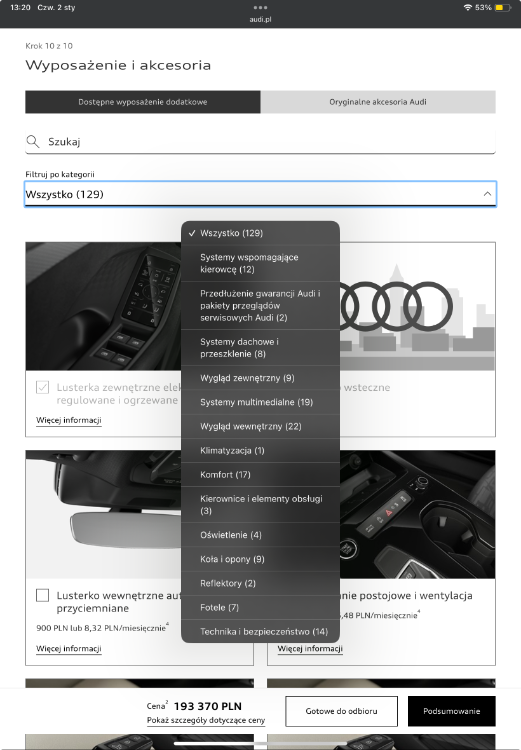The width and height of the screenshot is (521, 750).
Task: Choose Systemy multimedialne (19)
Action: 260,402
